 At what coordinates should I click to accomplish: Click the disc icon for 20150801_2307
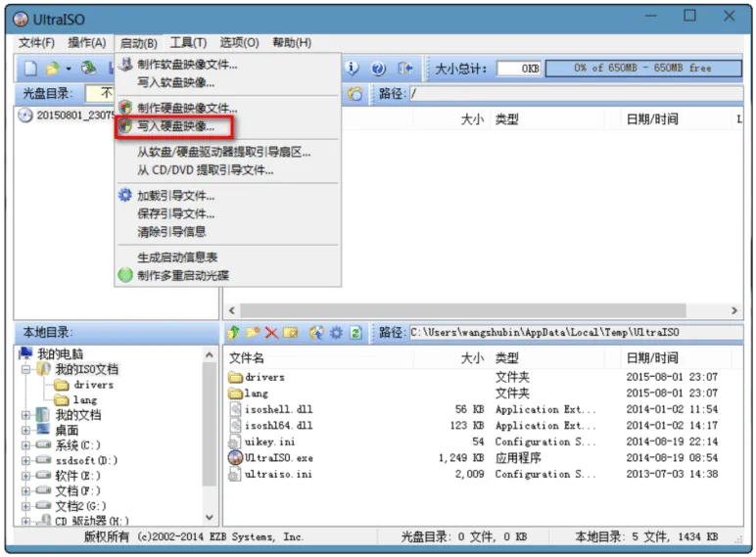coord(25,116)
